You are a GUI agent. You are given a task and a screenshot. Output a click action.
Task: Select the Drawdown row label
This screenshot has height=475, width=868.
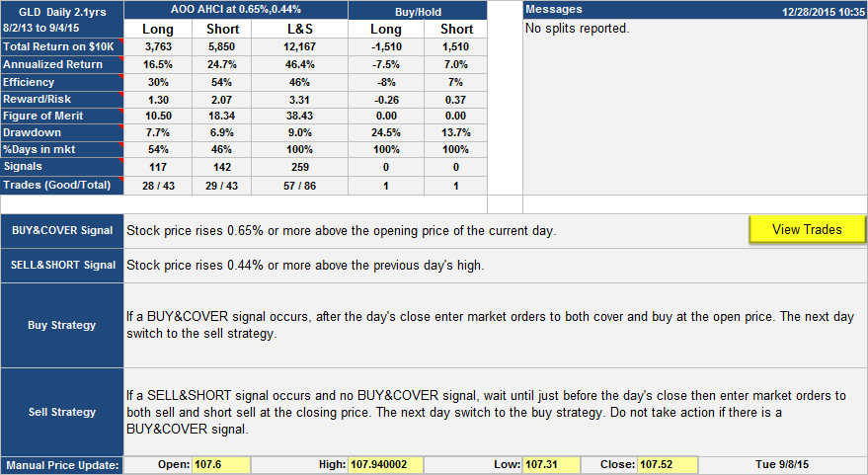[x=61, y=132]
